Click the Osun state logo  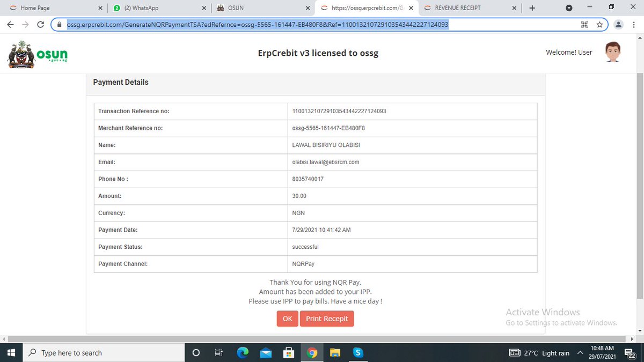click(x=38, y=55)
